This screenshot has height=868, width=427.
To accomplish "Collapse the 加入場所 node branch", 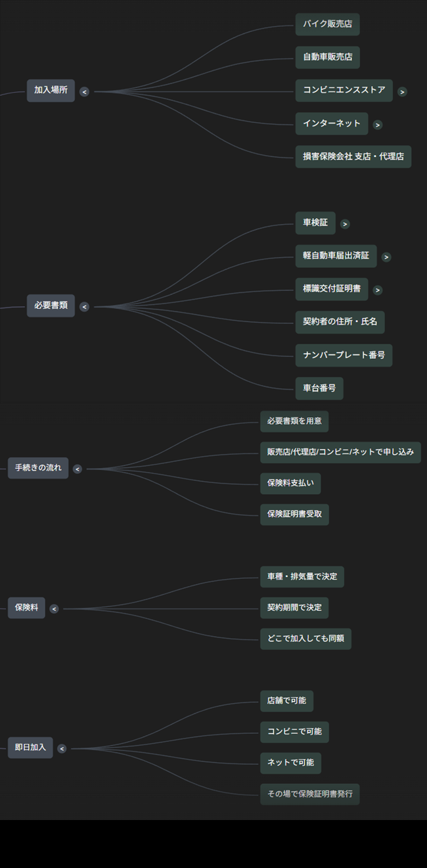I will 84,92.
